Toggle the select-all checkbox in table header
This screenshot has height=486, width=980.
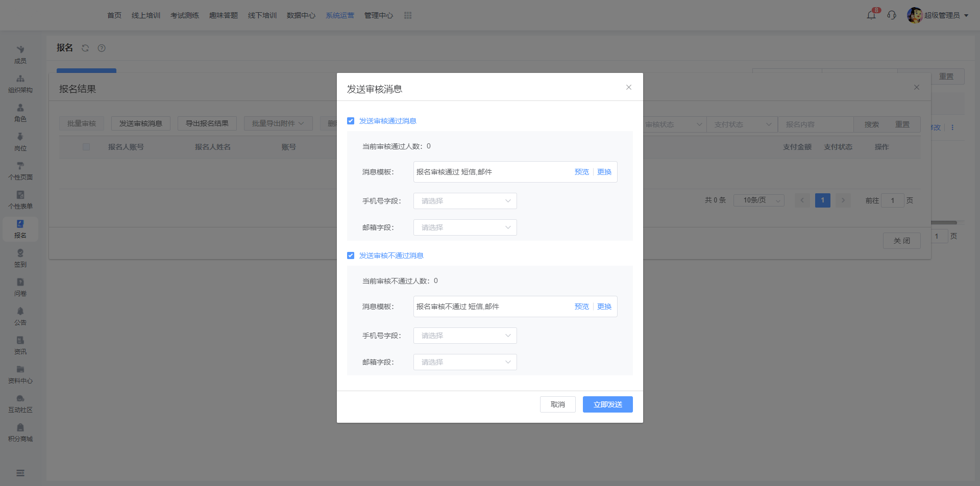tap(86, 147)
